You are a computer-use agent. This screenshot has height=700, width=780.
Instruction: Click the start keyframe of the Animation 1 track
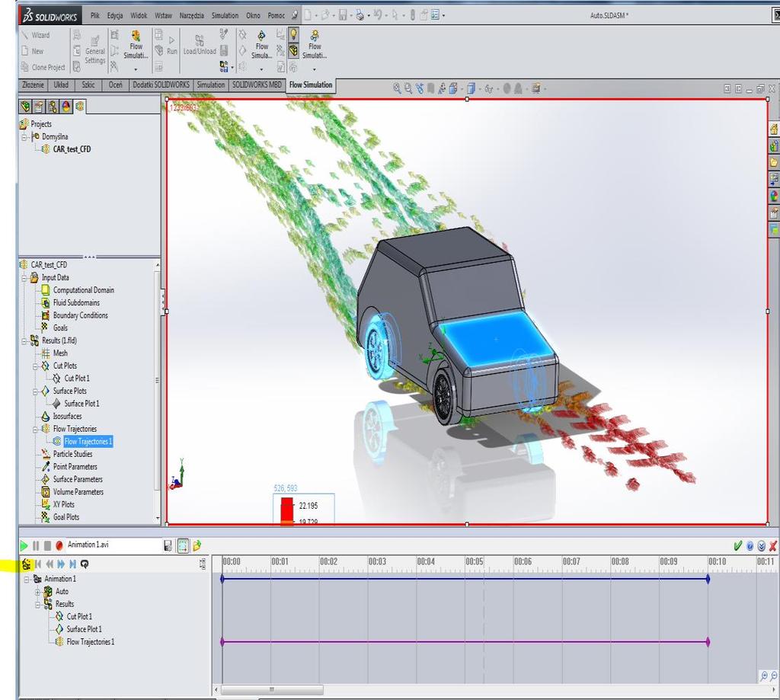[x=222, y=579]
